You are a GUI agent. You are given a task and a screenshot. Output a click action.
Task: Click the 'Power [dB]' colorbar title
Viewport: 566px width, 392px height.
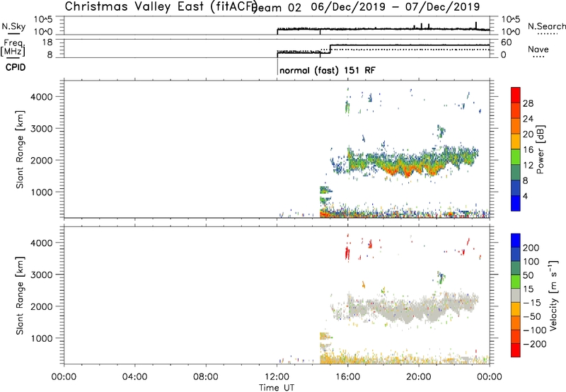[541, 149]
